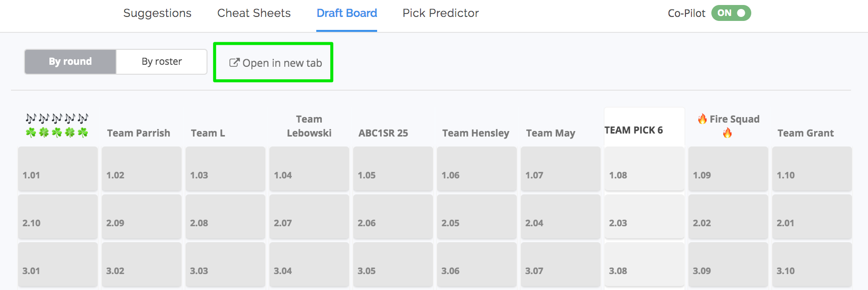The image size is (868, 290).
Task: Select the TEAM PICK 6 column header
Action: (634, 130)
